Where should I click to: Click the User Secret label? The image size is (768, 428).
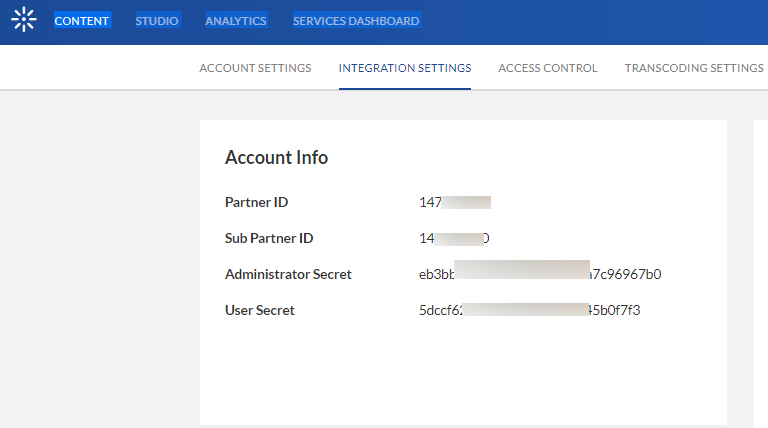pos(260,310)
